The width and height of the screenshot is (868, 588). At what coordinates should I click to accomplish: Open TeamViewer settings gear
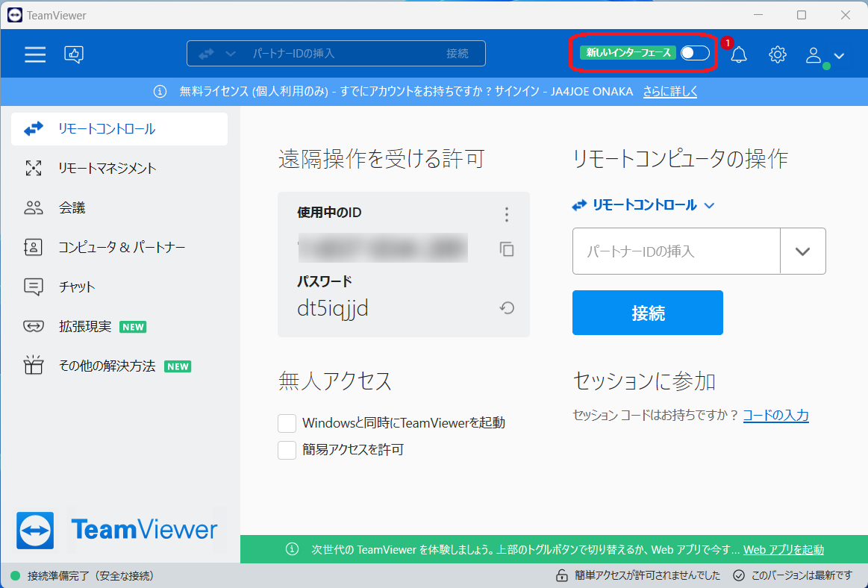pos(777,54)
